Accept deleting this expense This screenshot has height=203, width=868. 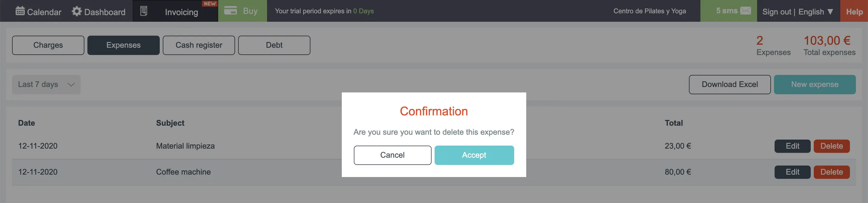coord(474,155)
